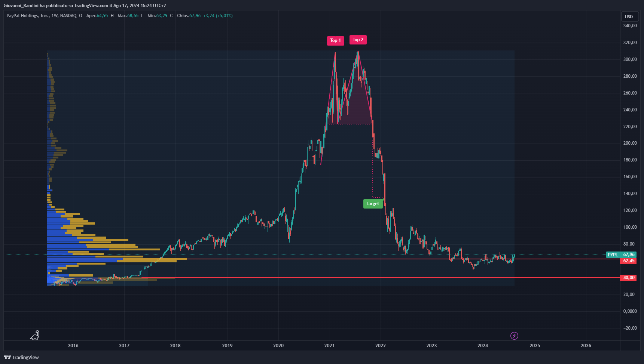Click the 300,00 price axis label

(x=630, y=59)
